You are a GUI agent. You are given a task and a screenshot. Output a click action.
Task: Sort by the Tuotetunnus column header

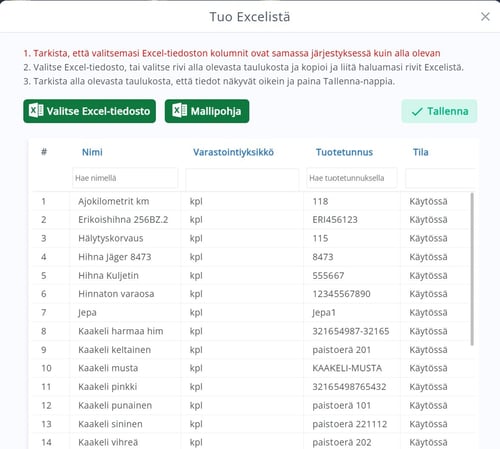coord(344,152)
